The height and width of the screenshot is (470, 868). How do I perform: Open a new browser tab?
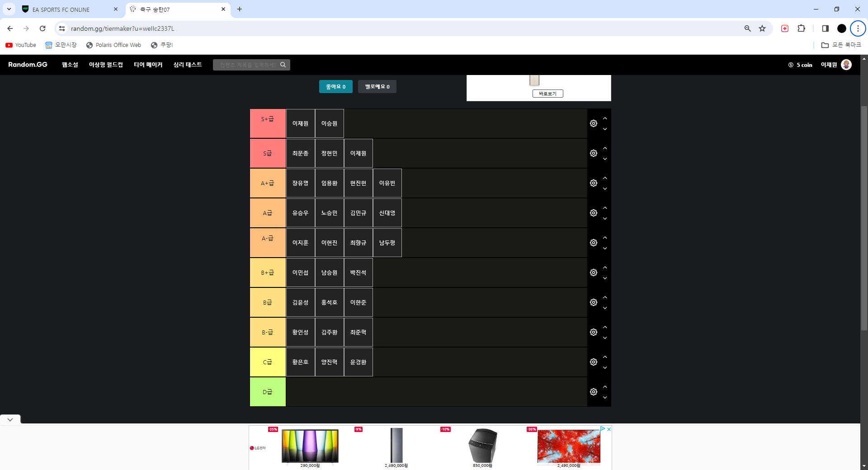[x=240, y=9]
